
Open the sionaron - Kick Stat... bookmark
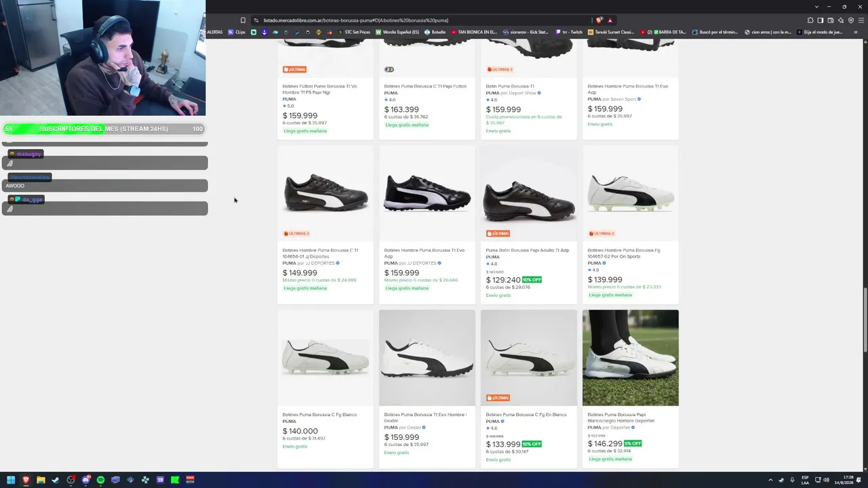pos(526,32)
